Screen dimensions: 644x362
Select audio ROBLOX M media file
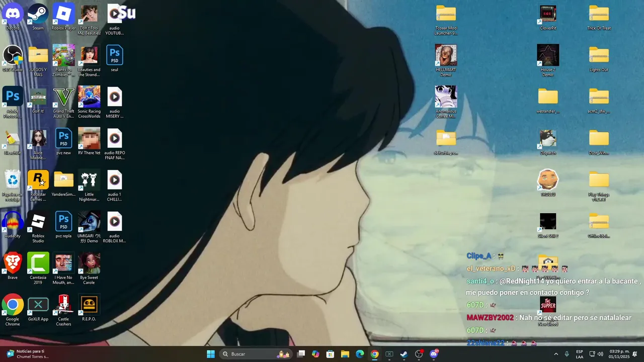point(115,228)
